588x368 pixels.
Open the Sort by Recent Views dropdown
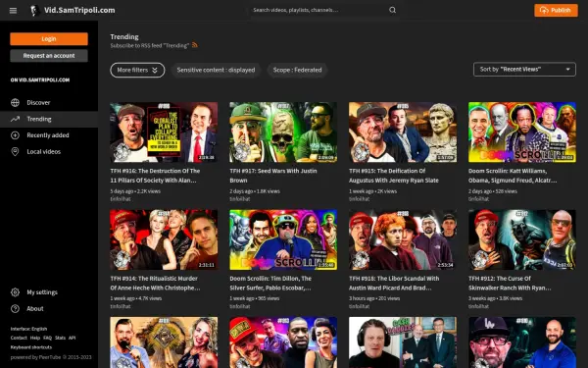[x=524, y=70]
